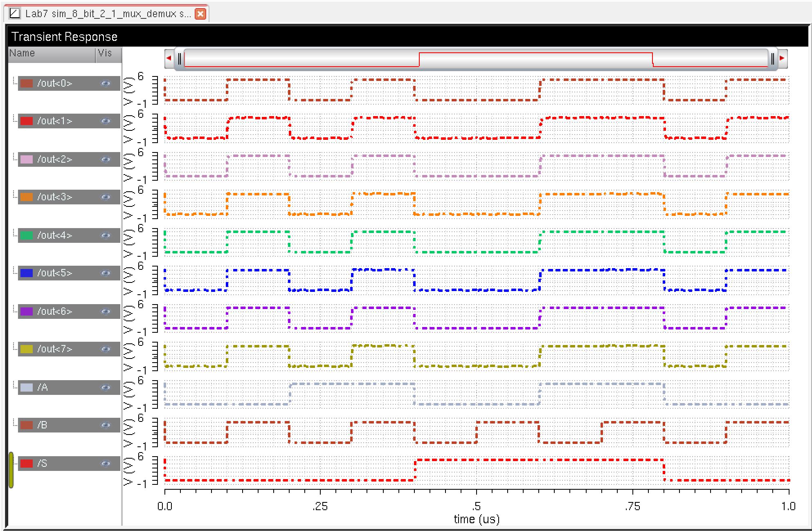Toggle visibility eye for /out<4>
This screenshot has width=812, height=531.
tap(106, 235)
